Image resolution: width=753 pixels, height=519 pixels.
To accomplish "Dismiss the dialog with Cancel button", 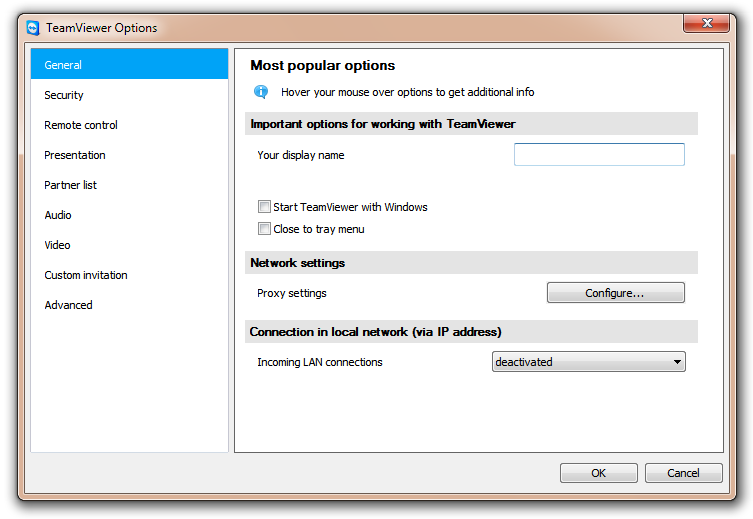I will tap(683, 473).
